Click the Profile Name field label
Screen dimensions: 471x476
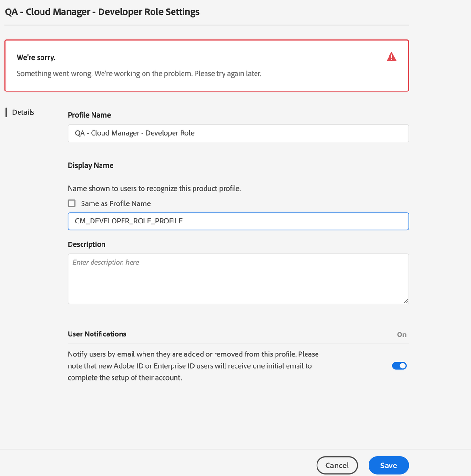[x=89, y=115]
